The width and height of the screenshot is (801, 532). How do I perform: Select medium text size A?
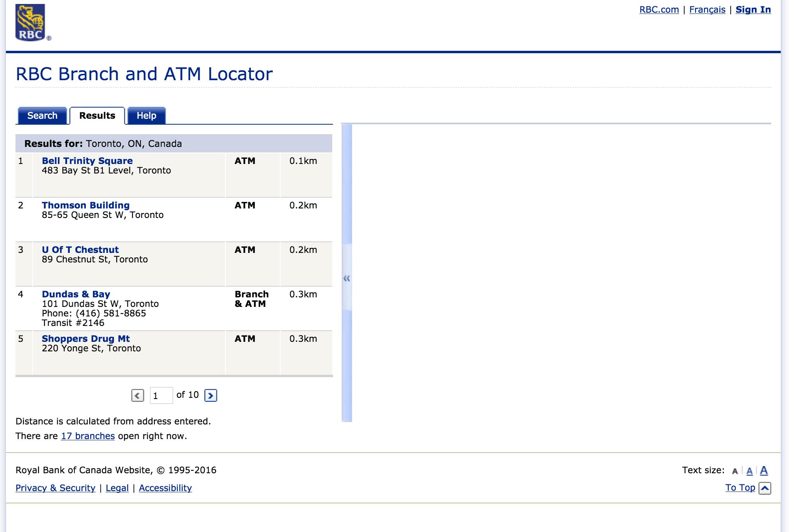[x=749, y=471]
